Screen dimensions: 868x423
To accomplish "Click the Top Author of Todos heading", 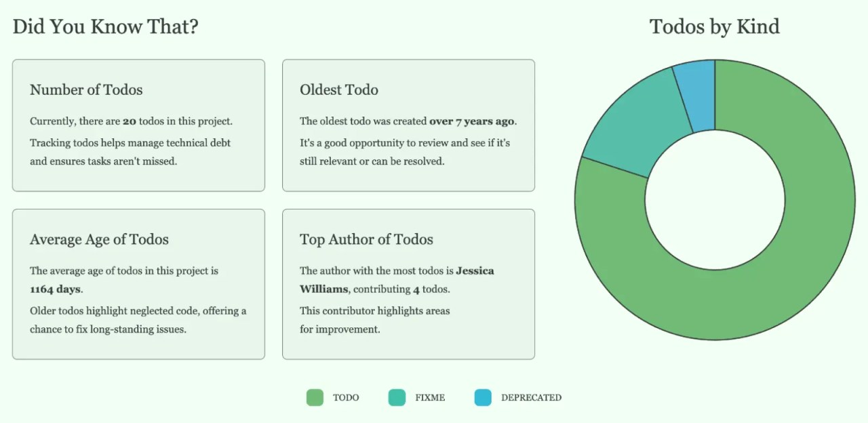I will [366, 239].
